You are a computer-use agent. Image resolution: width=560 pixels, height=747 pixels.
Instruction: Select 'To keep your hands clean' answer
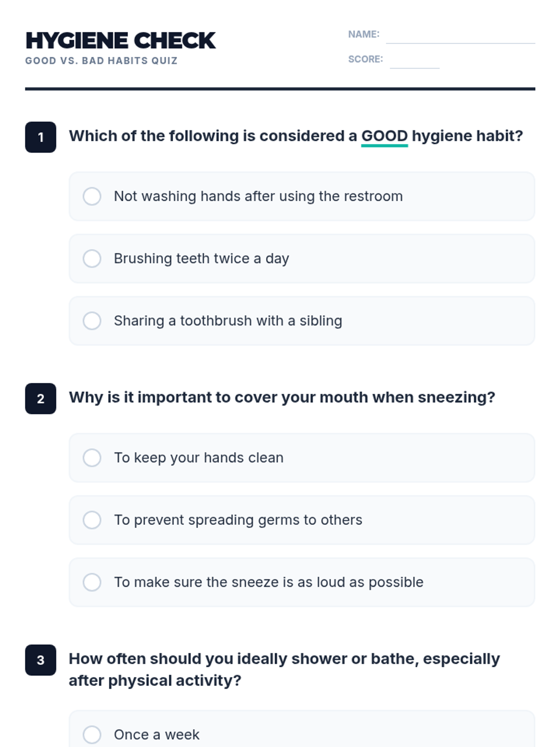coord(92,458)
